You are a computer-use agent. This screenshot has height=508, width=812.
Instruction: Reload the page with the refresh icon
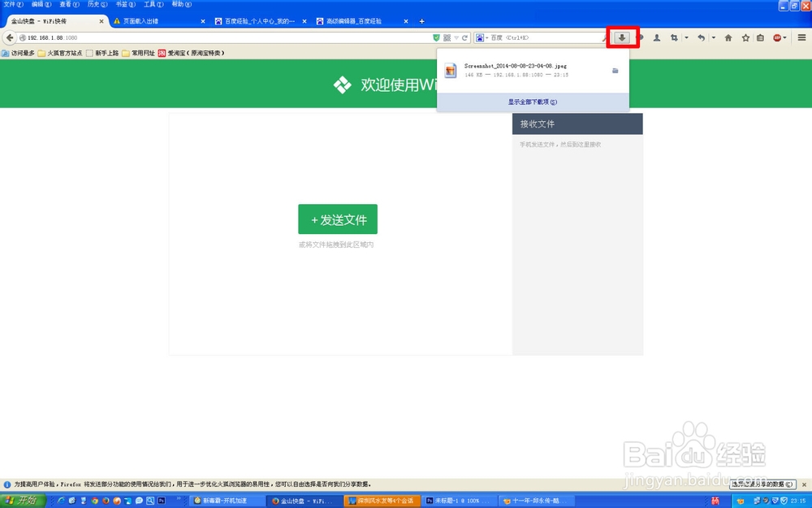click(464, 38)
